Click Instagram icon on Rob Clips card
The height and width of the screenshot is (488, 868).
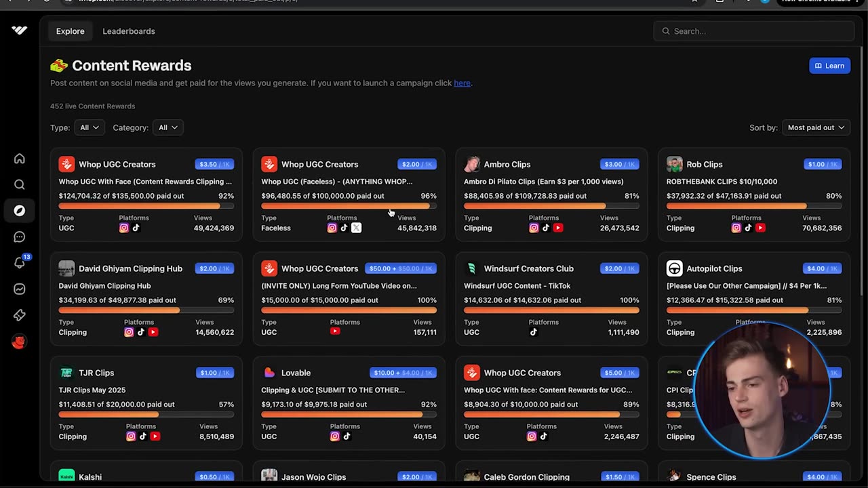(736, 228)
